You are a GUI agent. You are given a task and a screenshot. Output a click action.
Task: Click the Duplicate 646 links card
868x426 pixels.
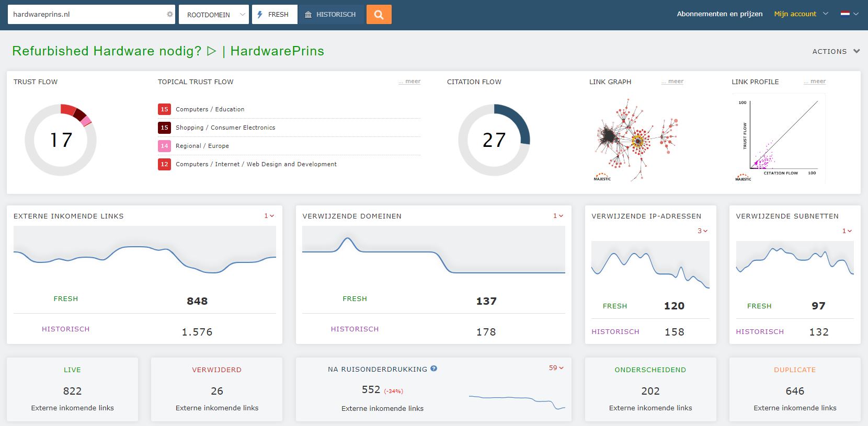[x=795, y=389]
